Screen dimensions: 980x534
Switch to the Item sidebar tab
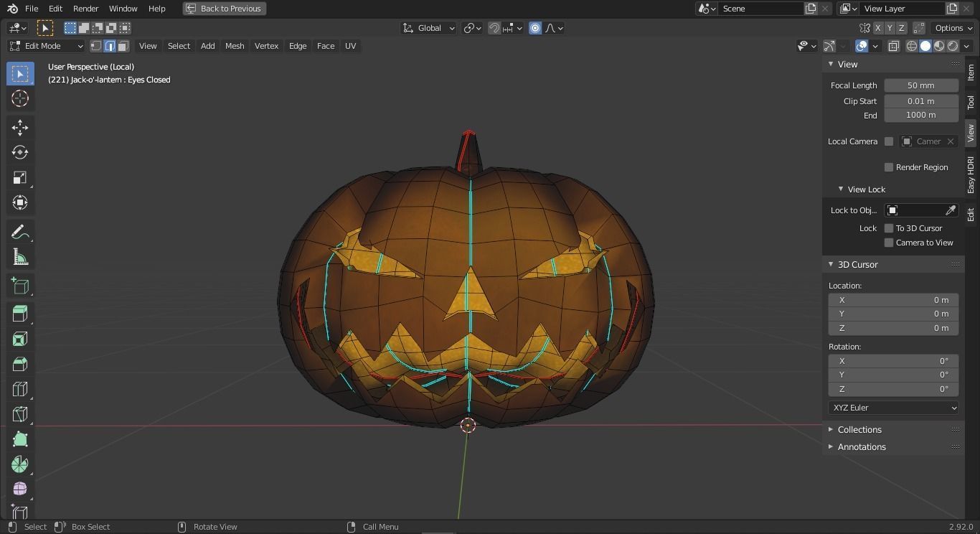pos(971,72)
